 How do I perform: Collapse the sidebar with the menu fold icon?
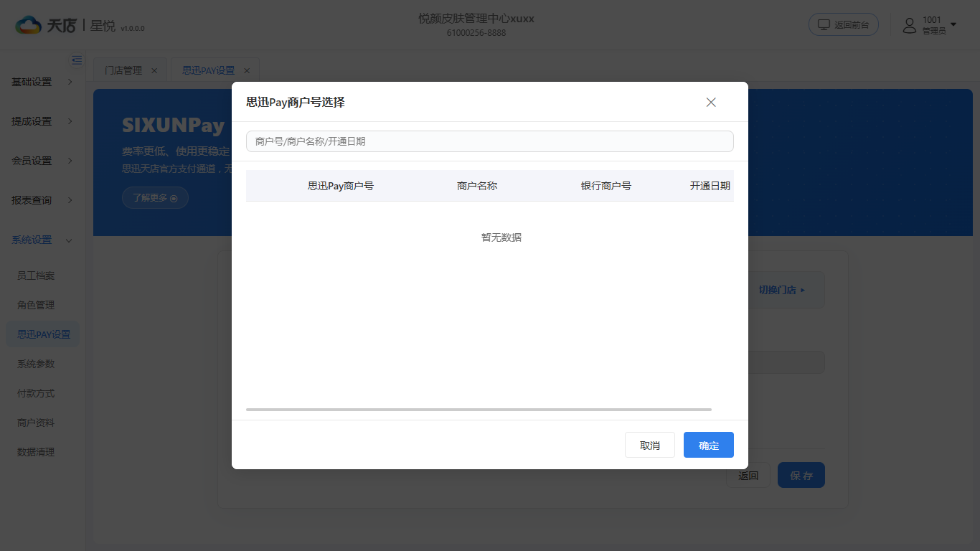coord(77,60)
